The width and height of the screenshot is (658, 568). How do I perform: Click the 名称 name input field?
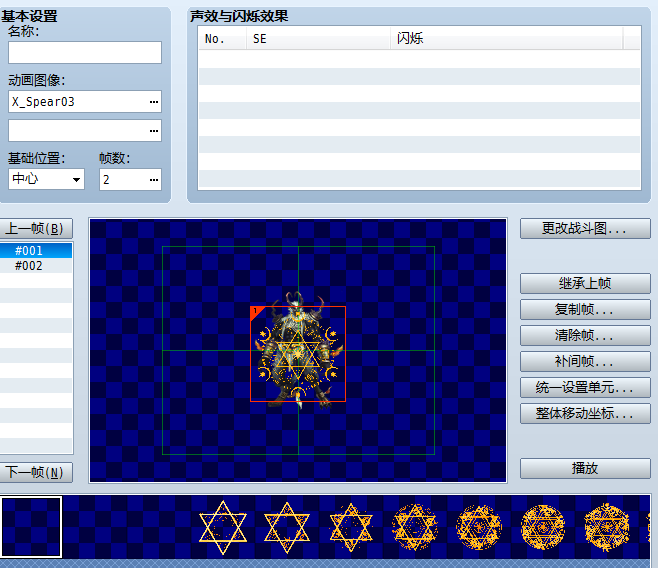[x=85, y=52]
